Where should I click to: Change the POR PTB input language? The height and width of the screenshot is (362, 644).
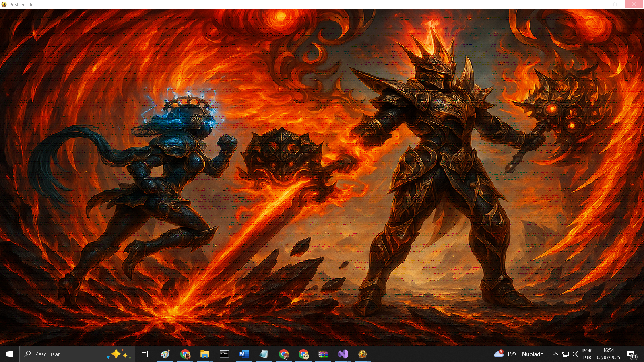(587, 354)
